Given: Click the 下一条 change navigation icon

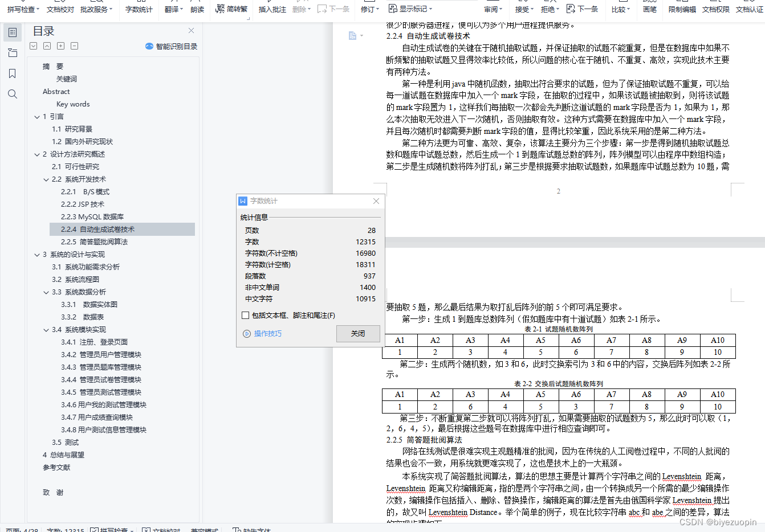Looking at the screenshot, I should 571,9.
